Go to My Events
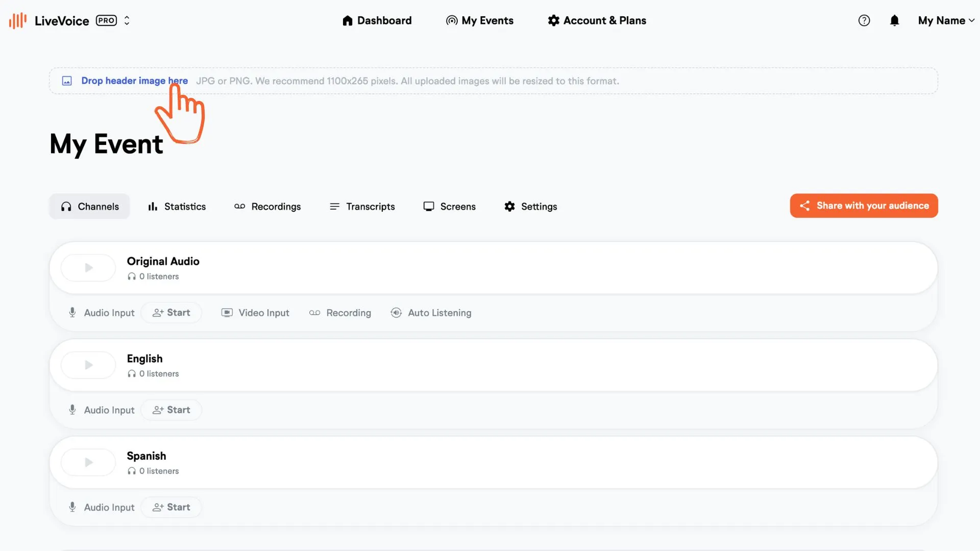Screen dimensions: 980x551 tap(480, 20)
